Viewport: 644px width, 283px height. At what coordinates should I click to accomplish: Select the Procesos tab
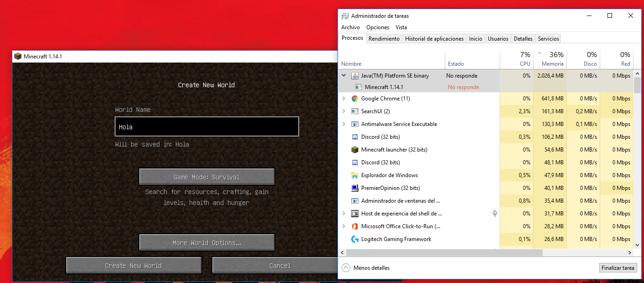pos(353,38)
